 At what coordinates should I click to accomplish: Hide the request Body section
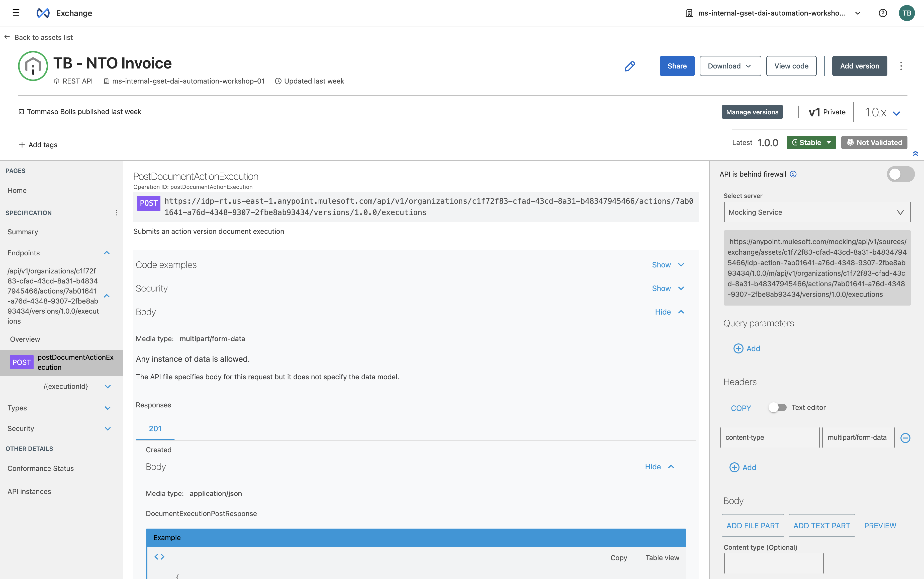tap(669, 312)
